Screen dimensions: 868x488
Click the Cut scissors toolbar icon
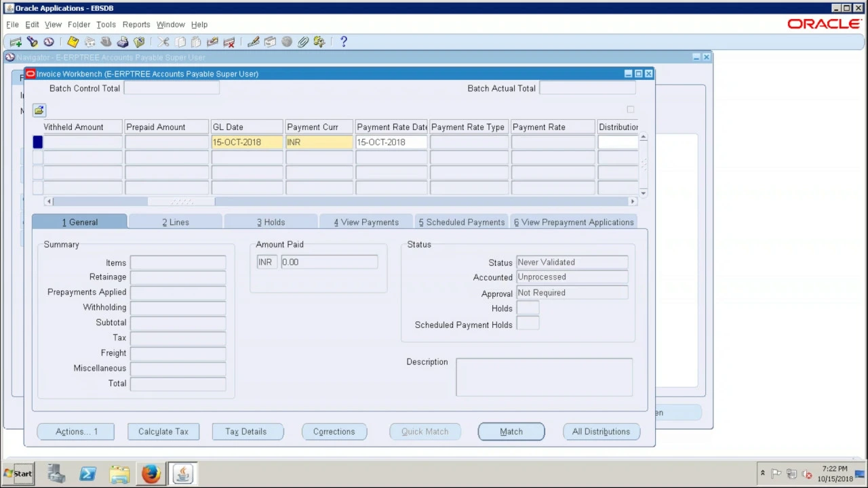163,42
